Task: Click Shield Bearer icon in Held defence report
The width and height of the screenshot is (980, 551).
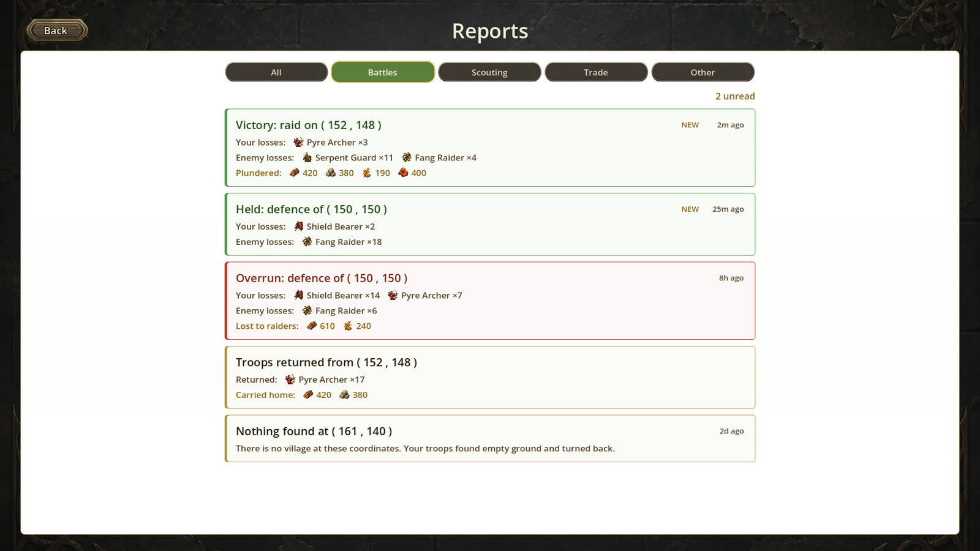Action: [x=298, y=227]
